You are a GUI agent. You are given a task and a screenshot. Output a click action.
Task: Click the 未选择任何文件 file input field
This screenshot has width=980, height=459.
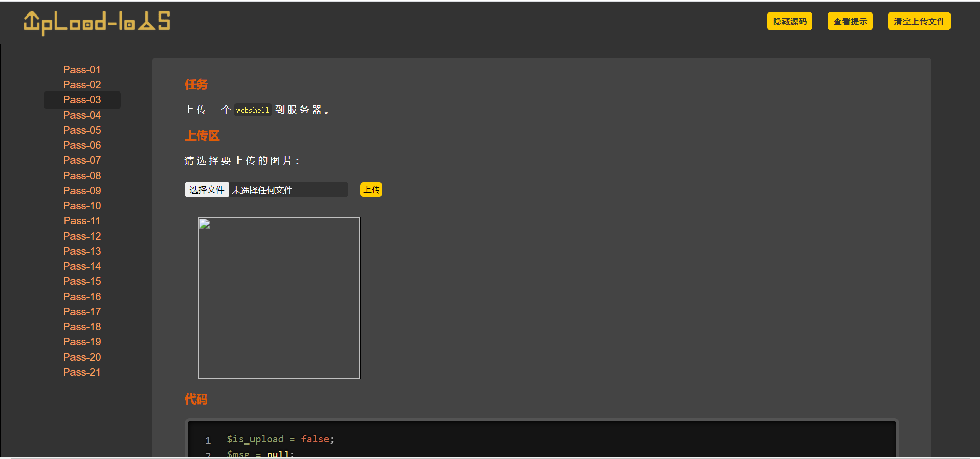[x=288, y=190]
